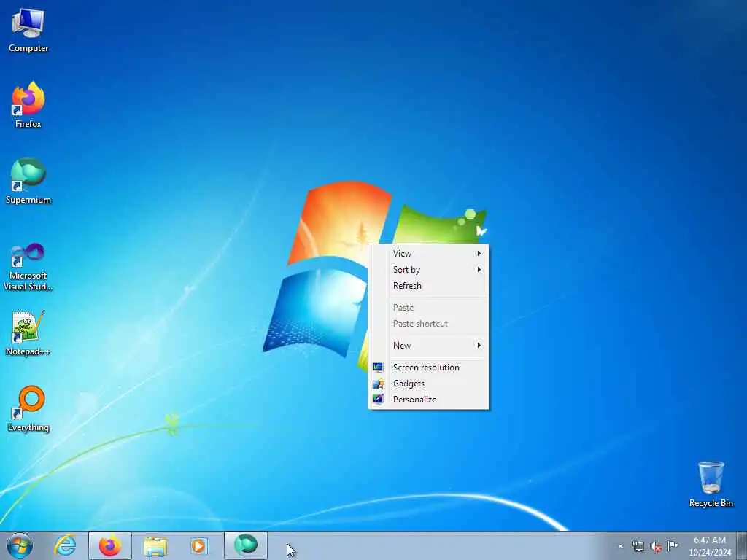Select the Firefox desktop shortcut
The width and height of the screenshot is (747, 560).
tap(28, 105)
